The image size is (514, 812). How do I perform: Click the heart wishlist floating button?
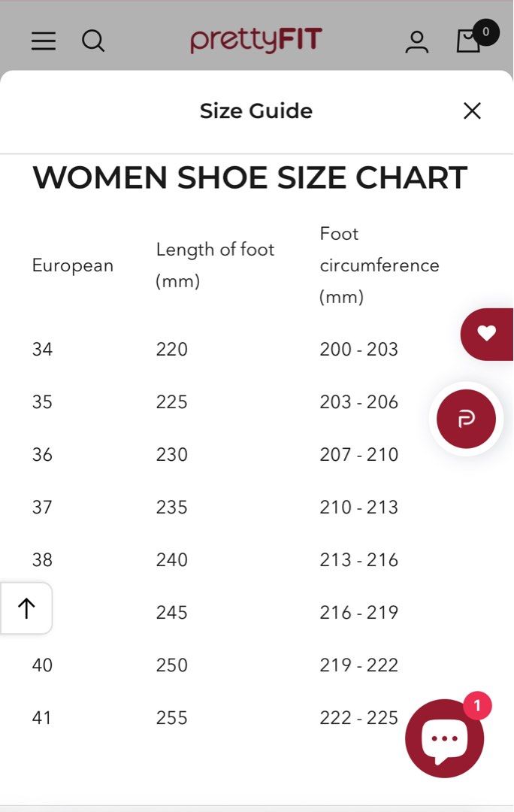pos(486,334)
